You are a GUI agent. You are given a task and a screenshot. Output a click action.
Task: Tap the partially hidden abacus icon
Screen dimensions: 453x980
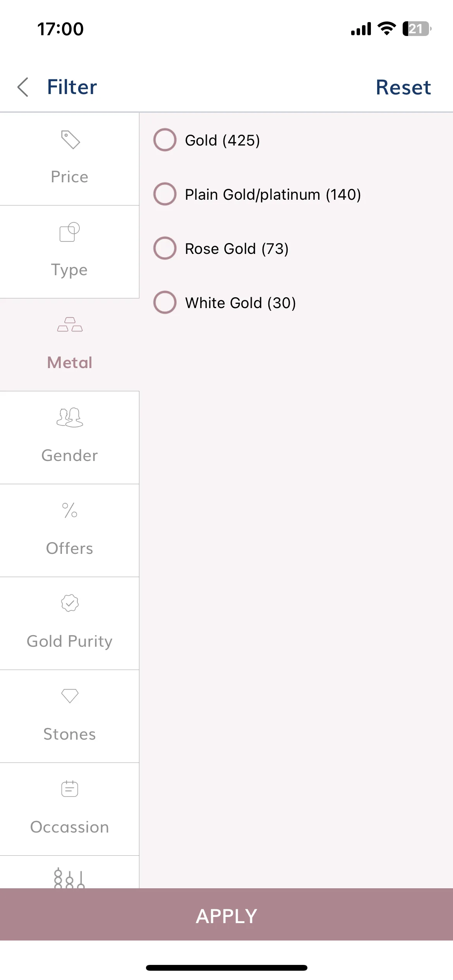point(69,878)
